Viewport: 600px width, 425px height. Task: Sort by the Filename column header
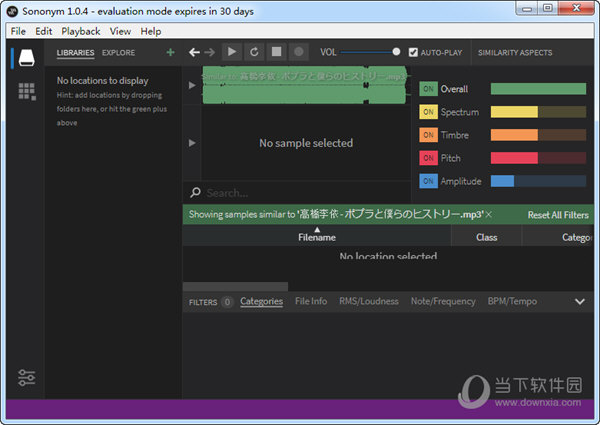coord(317,237)
